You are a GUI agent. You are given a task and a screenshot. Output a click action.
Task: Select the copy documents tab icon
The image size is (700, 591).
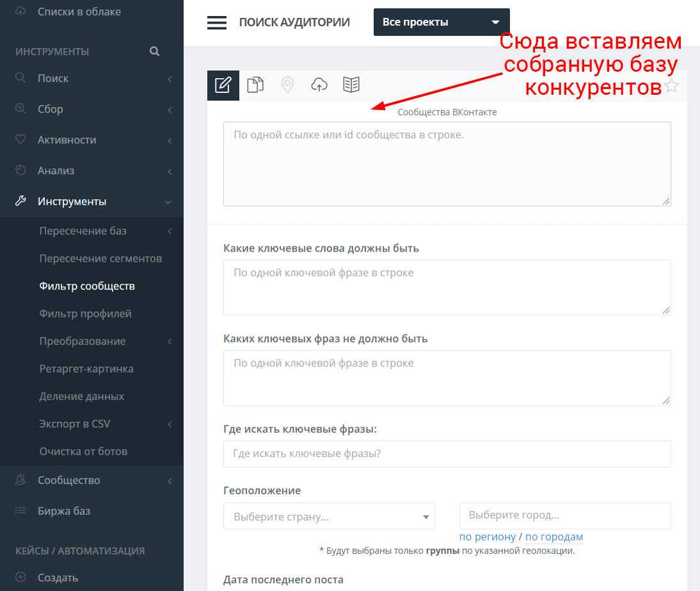[255, 85]
